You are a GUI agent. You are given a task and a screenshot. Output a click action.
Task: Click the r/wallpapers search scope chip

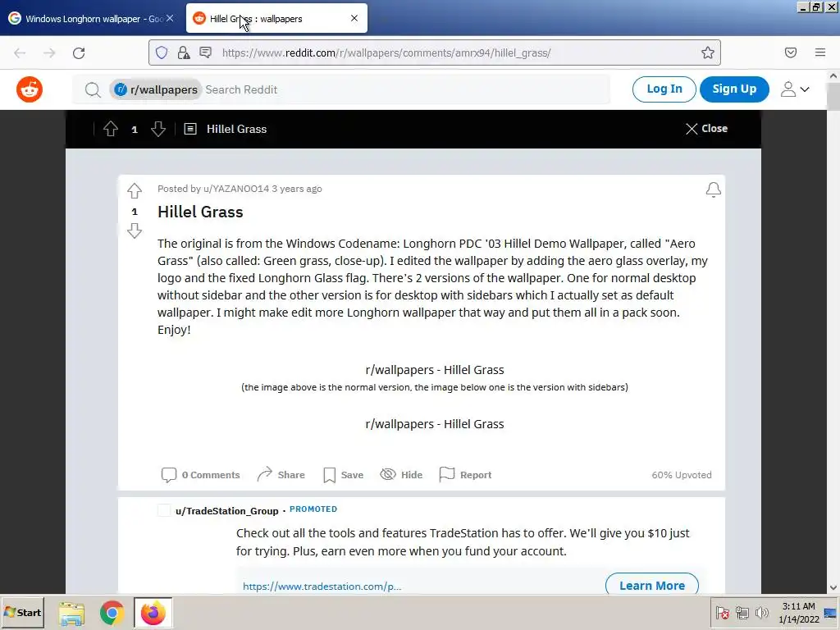[x=156, y=89]
